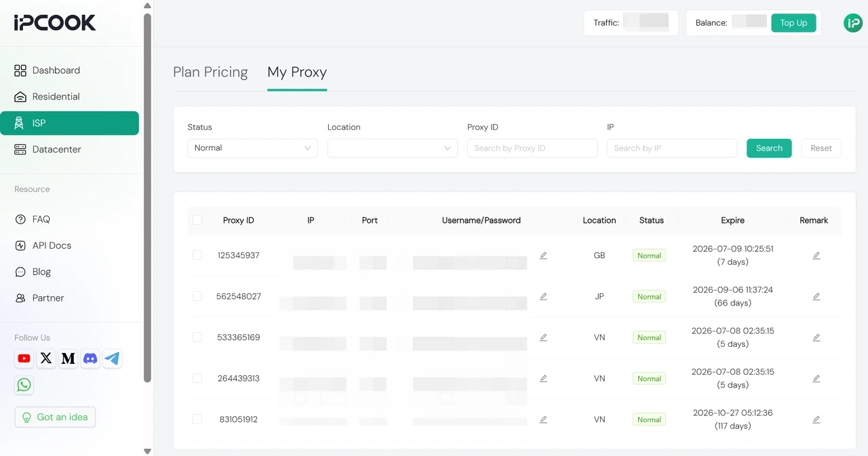The image size is (868, 456).
Task: Click the JP location cell
Action: (x=599, y=297)
